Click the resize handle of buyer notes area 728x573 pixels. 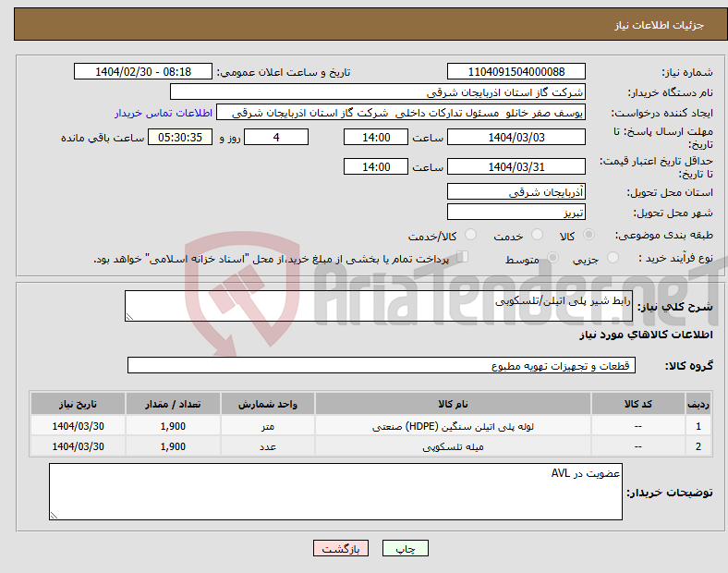pyautogui.click(x=54, y=515)
